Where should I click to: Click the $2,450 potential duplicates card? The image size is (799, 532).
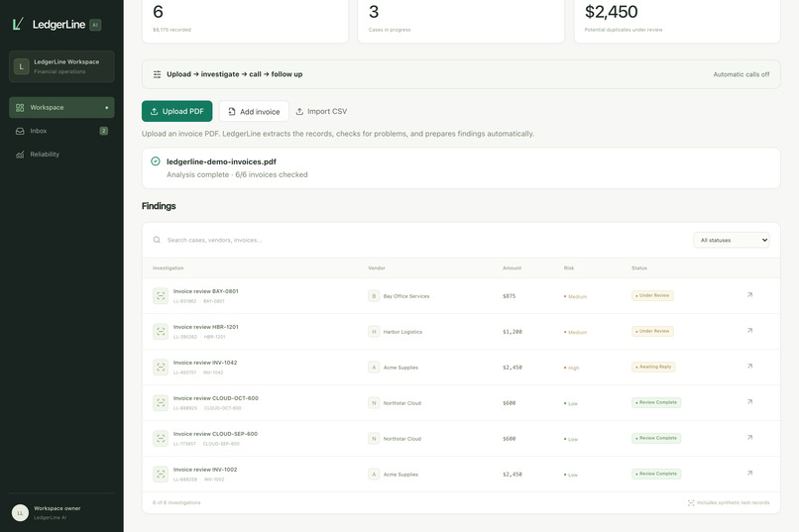pyautogui.click(x=677, y=20)
